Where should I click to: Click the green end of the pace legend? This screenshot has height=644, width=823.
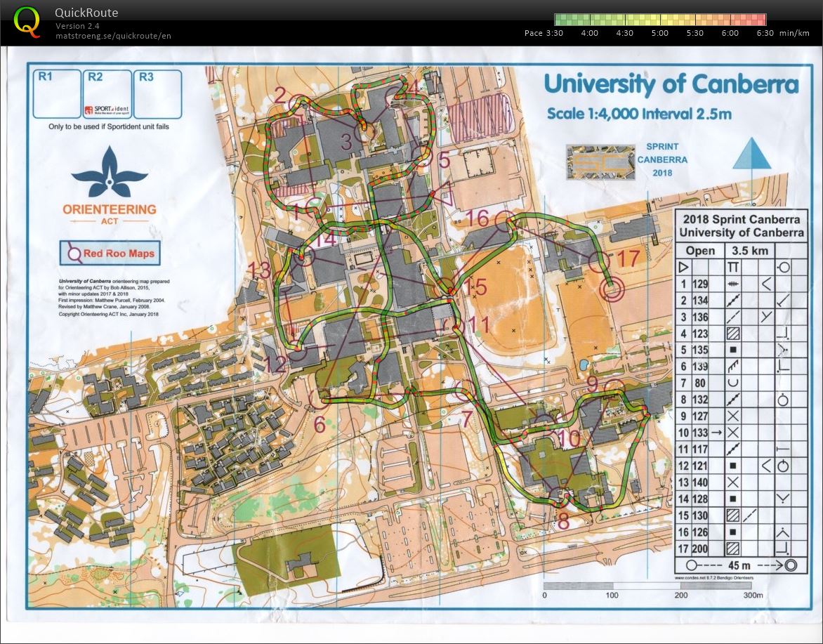pos(562,20)
